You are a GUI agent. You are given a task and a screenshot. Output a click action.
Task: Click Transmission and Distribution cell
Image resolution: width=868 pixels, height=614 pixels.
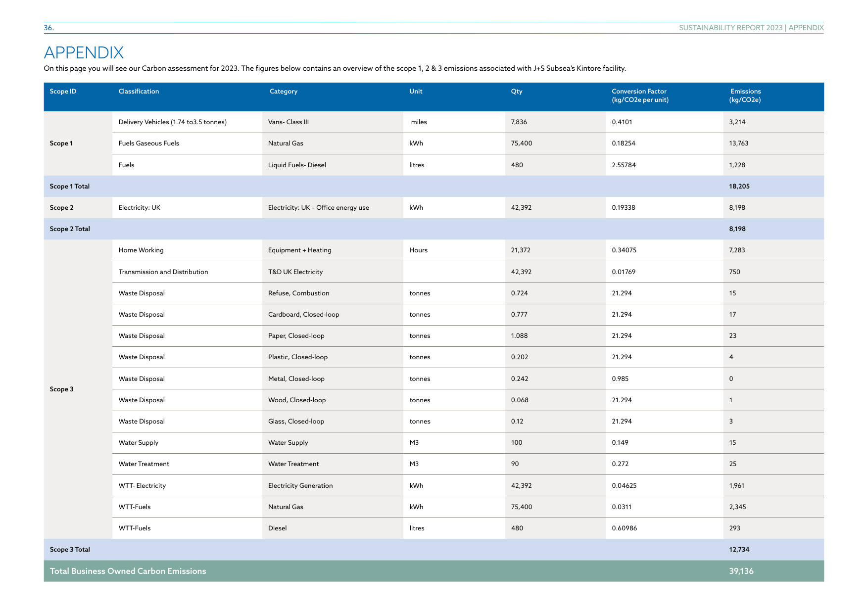[x=163, y=272]
